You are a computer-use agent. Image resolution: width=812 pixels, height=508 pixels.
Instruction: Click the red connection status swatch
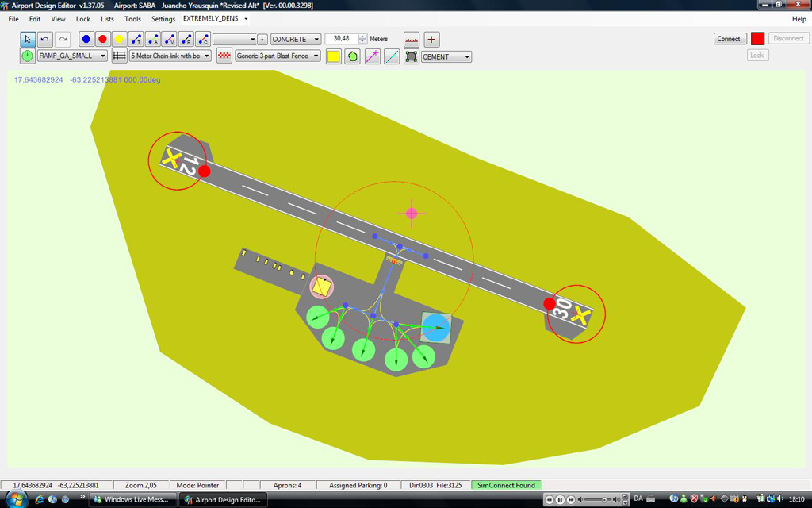pos(757,39)
